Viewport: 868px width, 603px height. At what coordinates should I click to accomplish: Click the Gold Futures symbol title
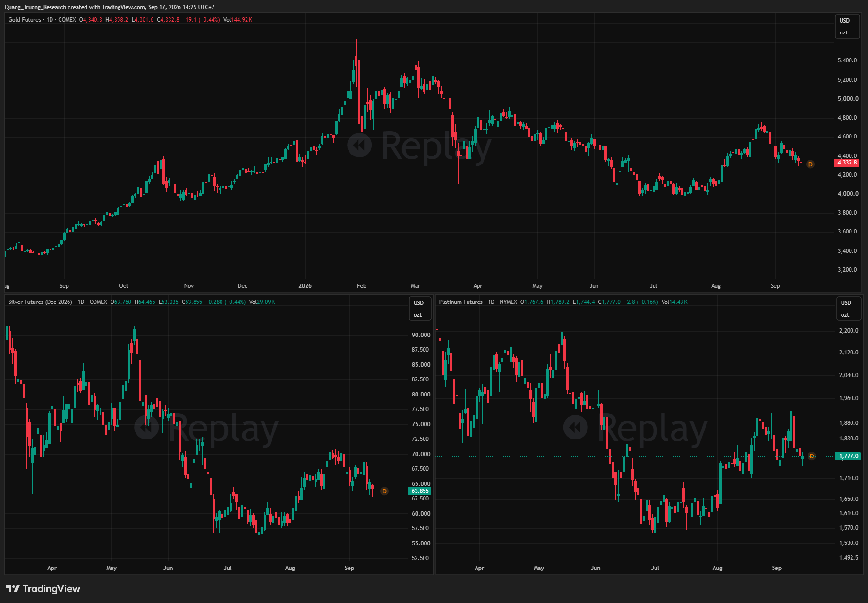25,20
